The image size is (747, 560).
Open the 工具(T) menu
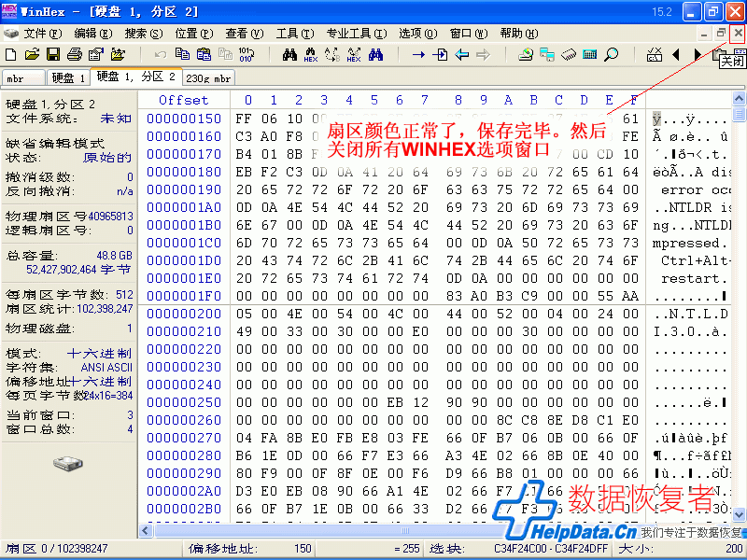click(x=295, y=34)
